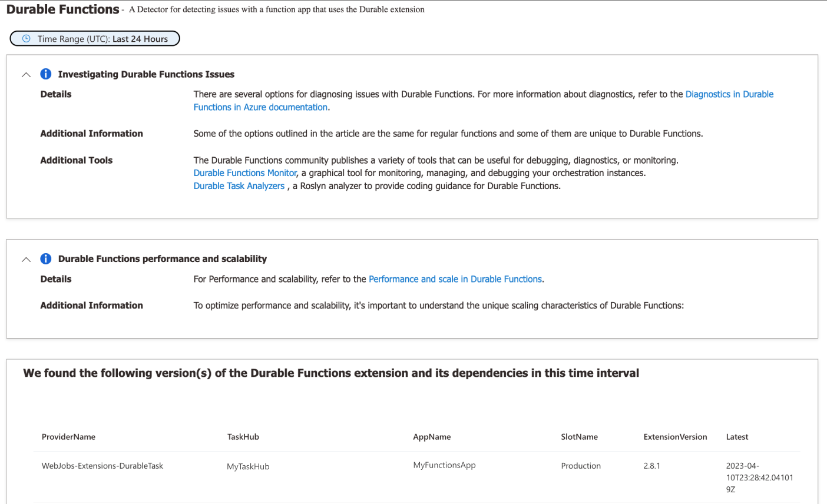
Task: Click the info icon beside performance and scalability section
Action: coord(45,258)
